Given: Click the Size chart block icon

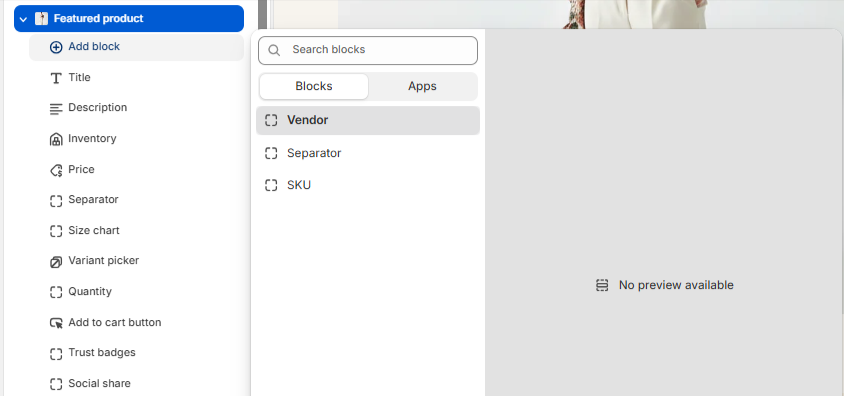Looking at the screenshot, I should 56,231.
